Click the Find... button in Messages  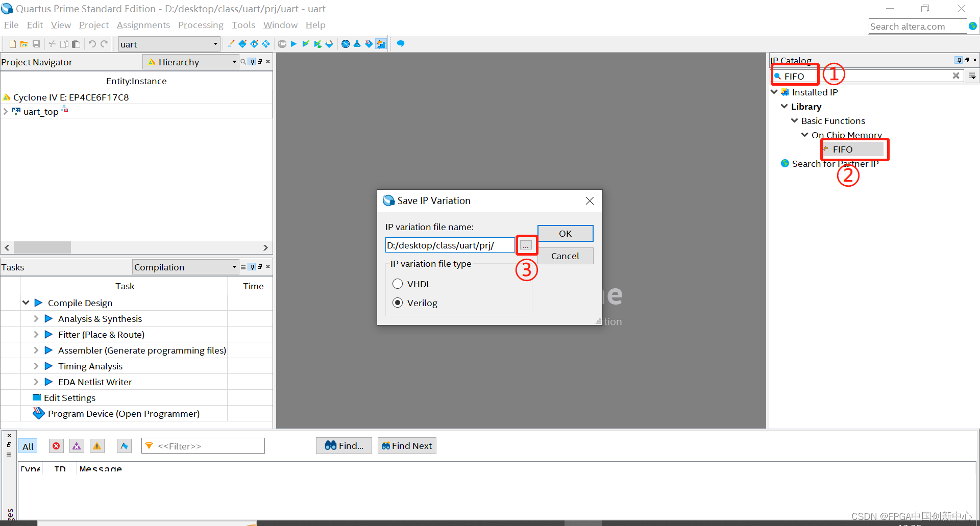(x=344, y=445)
